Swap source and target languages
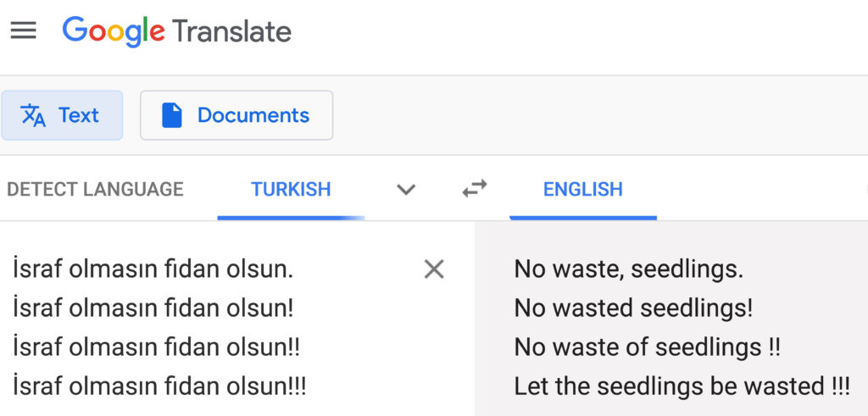 [x=475, y=189]
